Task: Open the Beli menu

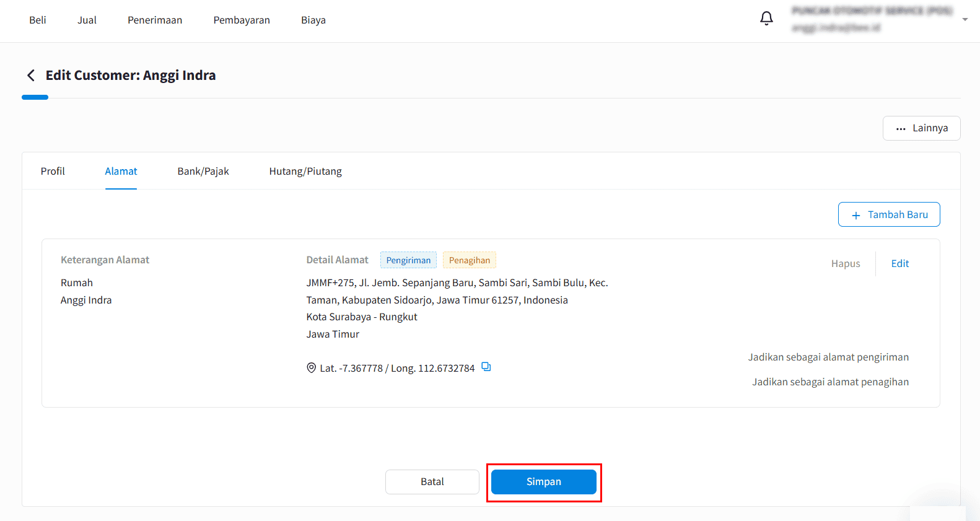Action: coord(38,20)
